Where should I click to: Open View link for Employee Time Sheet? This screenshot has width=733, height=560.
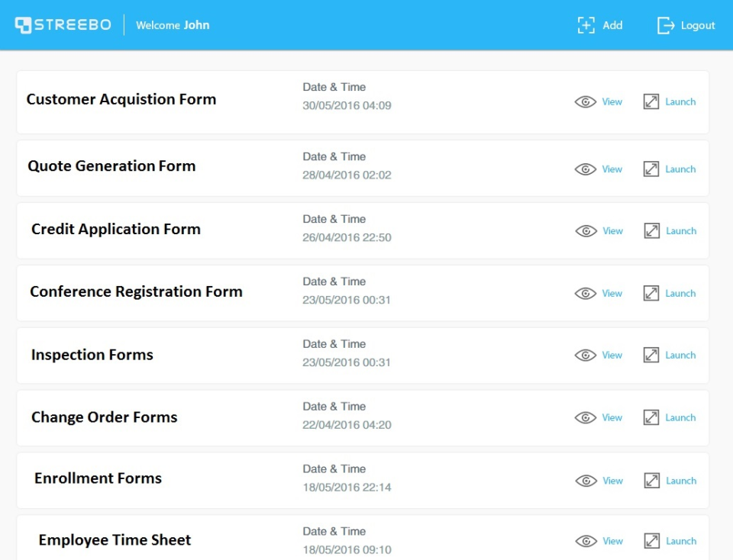(613, 541)
